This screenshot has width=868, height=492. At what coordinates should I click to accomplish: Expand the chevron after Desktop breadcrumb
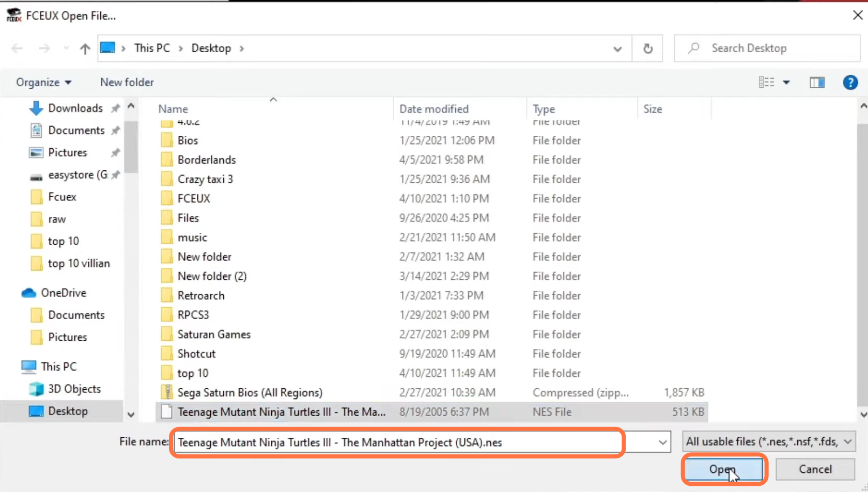point(241,49)
